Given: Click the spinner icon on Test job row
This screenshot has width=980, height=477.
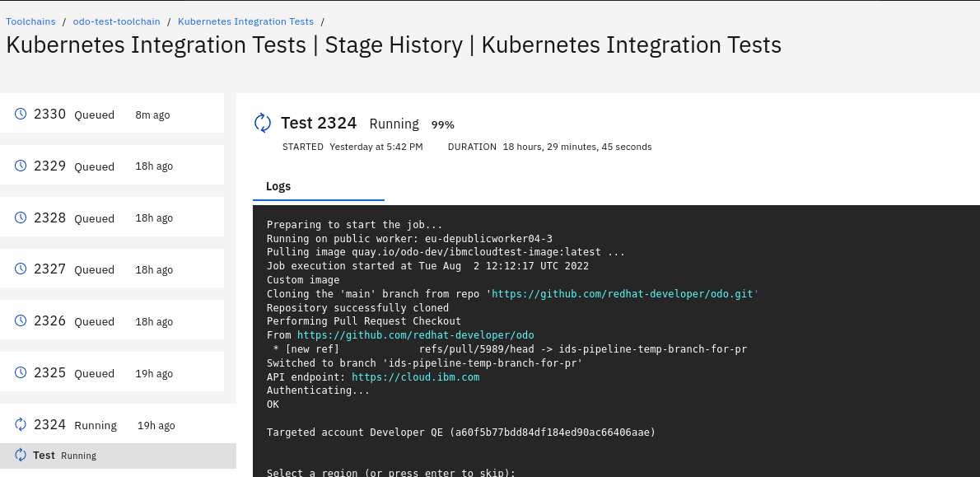Looking at the screenshot, I should [x=21, y=456].
